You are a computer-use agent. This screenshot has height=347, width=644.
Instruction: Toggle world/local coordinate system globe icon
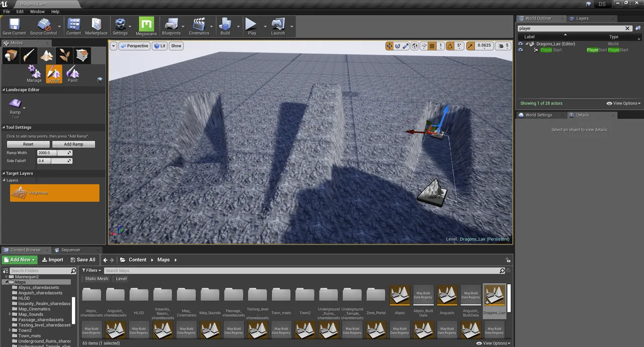click(415, 46)
